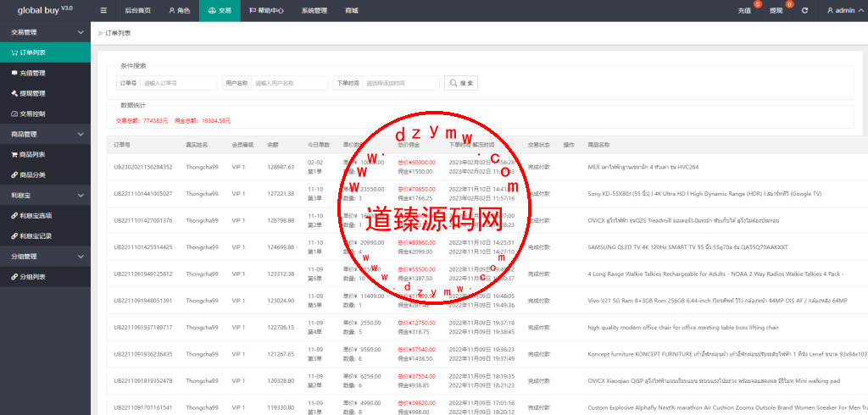The height and width of the screenshot is (415, 868).
Task: Focus the 用户名称 search input field
Action: click(x=290, y=83)
